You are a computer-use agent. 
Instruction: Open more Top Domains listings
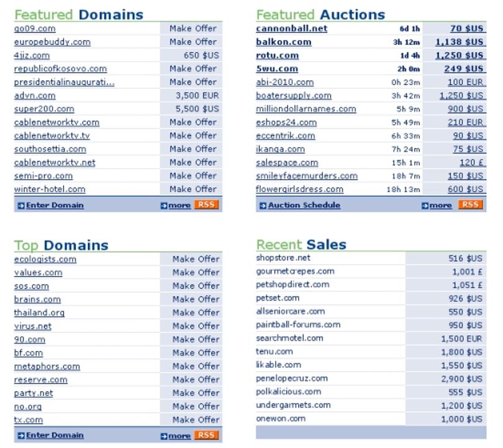179,436
